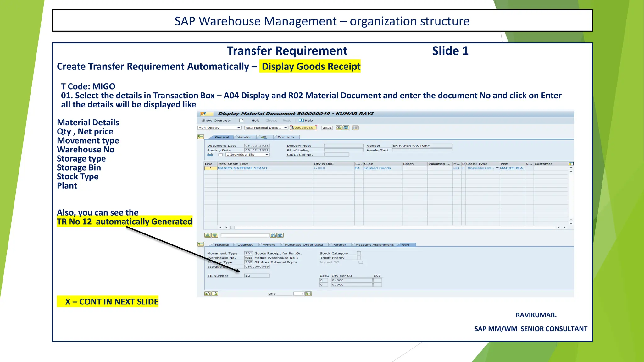The image size is (644, 362).
Task: Open the Partner detail tab
Action: click(339, 245)
